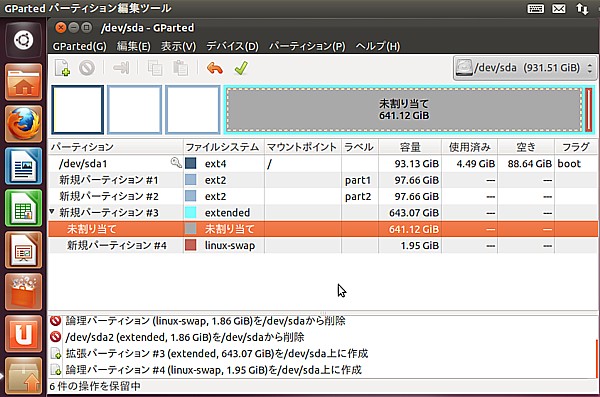600x397 pixels.
Task: Open LibreOffice Writer from launcher
Action: tap(23, 166)
